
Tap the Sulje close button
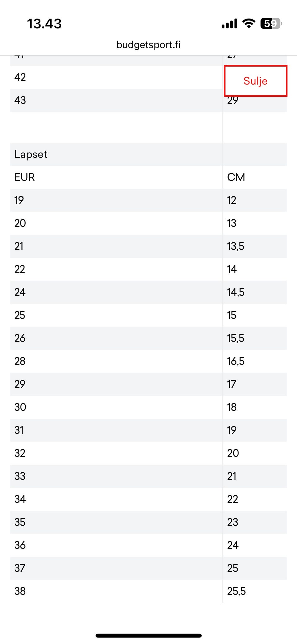click(x=256, y=81)
